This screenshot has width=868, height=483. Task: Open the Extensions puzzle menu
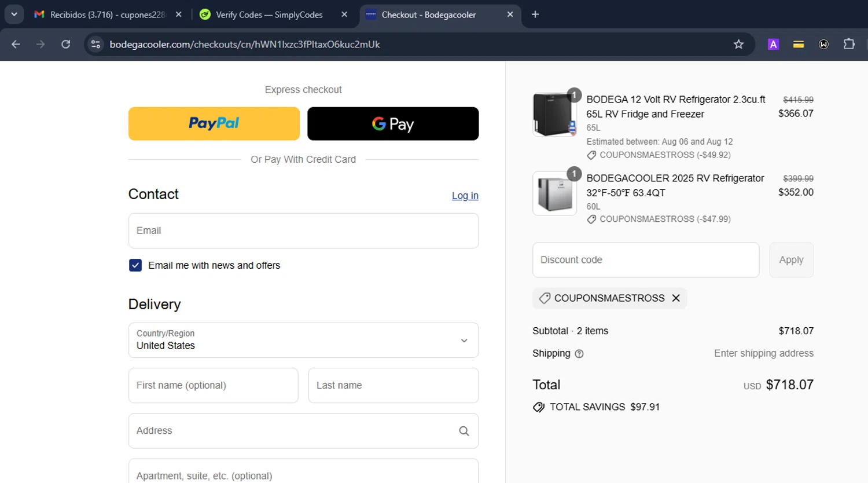tap(849, 44)
